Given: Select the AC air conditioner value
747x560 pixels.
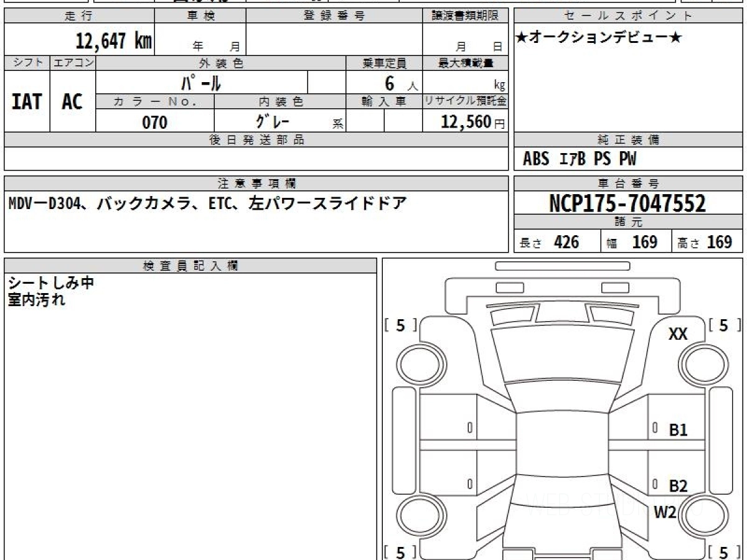Looking at the screenshot, I should [x=72, y=101].
